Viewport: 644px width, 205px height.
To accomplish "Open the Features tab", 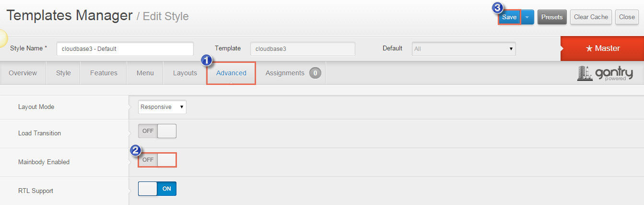I will click(104, 73).
